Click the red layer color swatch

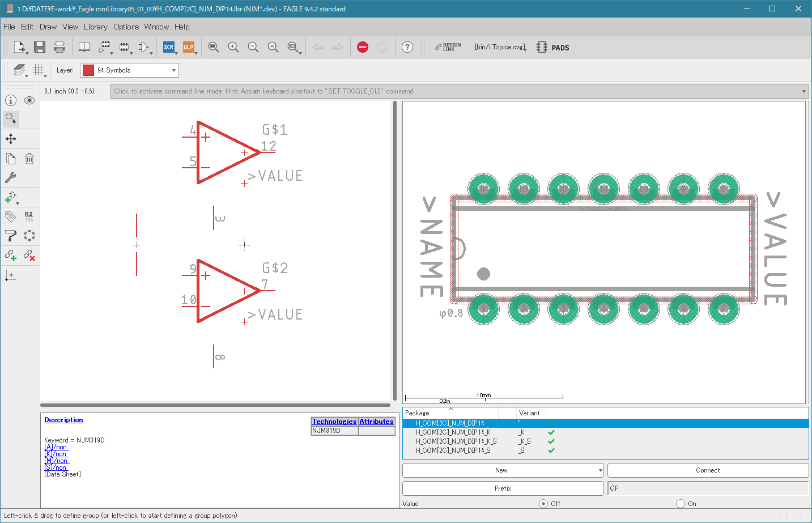[x=88, y=70]
